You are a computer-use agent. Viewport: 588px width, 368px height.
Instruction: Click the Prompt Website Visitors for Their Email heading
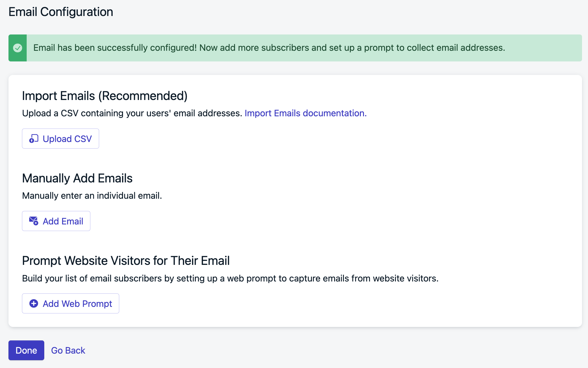point(126,260)
